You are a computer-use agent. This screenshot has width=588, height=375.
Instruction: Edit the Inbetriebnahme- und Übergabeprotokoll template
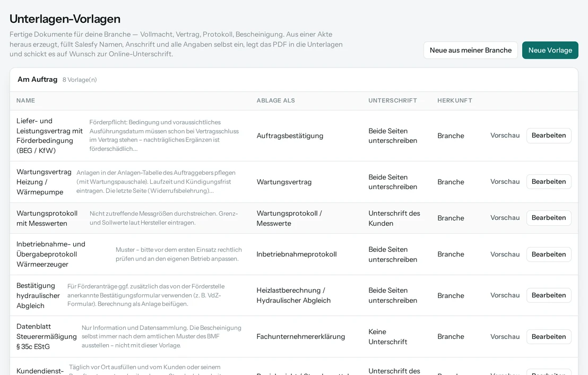pyautogui.click(x=549, y=254)
